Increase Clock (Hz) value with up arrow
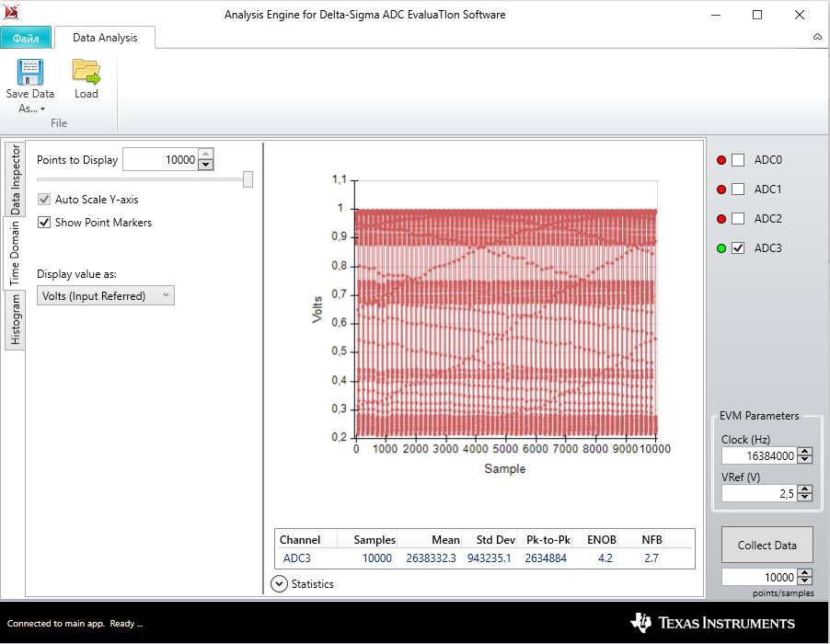Screen dimensions: 830x644 point(805,452)
